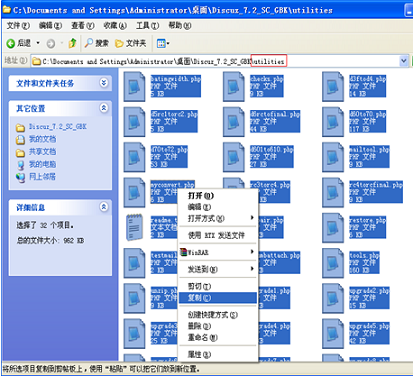Click the upgrade2.php file icon
Image resolution: width=413 pixels, height=376 pixels.
[x=333, y=298]
